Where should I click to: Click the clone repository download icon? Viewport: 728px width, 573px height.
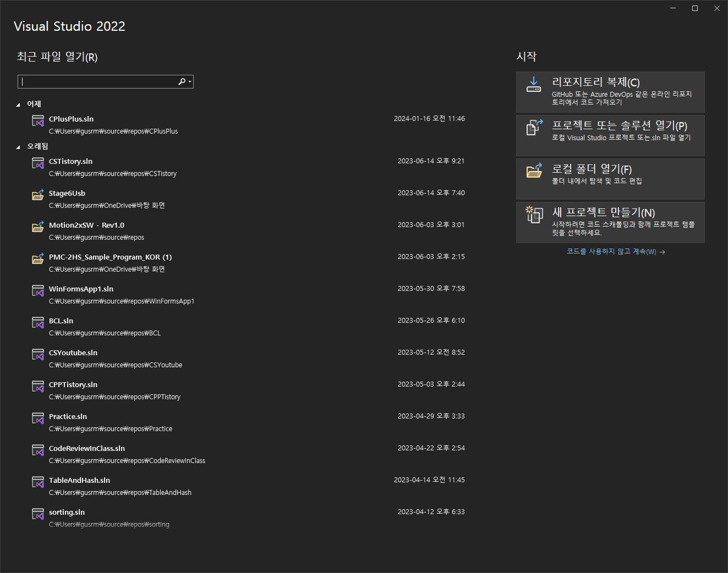point(534,85)
